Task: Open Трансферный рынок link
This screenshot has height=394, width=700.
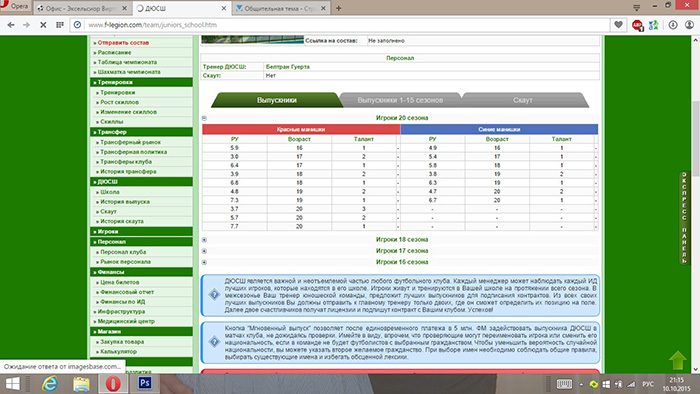Action: 130,142
